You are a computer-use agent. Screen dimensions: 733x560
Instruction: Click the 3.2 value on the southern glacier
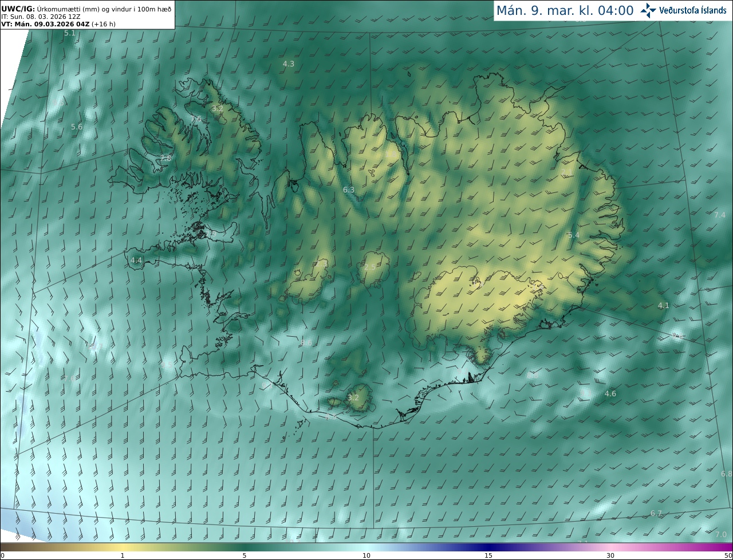[x=354, y=397]
